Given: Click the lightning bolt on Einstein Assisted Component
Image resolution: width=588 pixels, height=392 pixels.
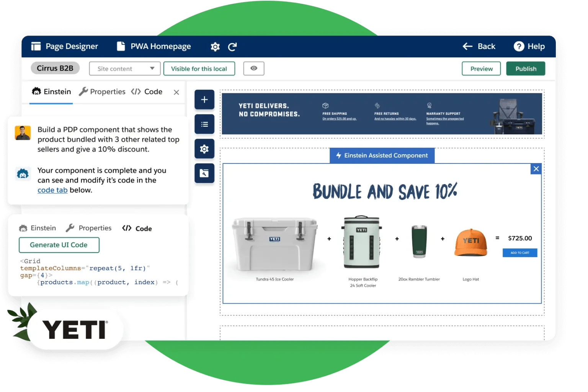Looking at the screenshot, I should 338,155.
